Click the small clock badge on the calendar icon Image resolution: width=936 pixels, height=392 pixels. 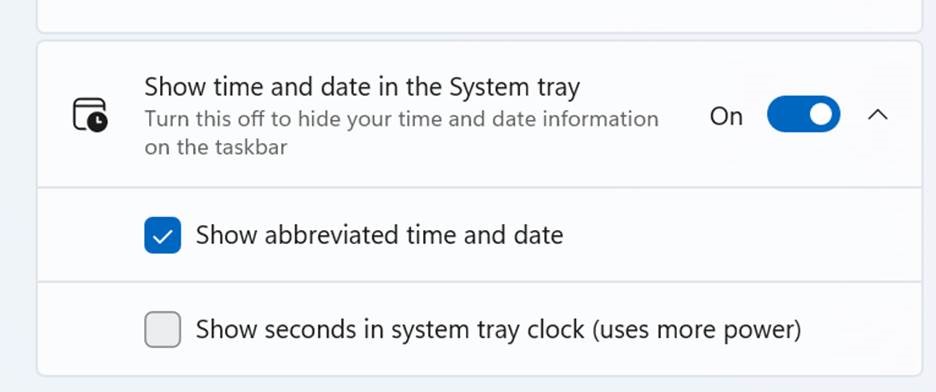click(x=97, y=122)
